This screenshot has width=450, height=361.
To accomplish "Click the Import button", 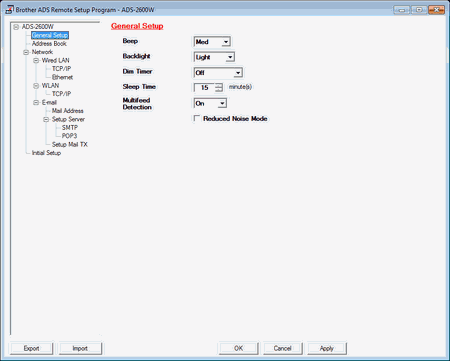I will click(x=80, y=348).
